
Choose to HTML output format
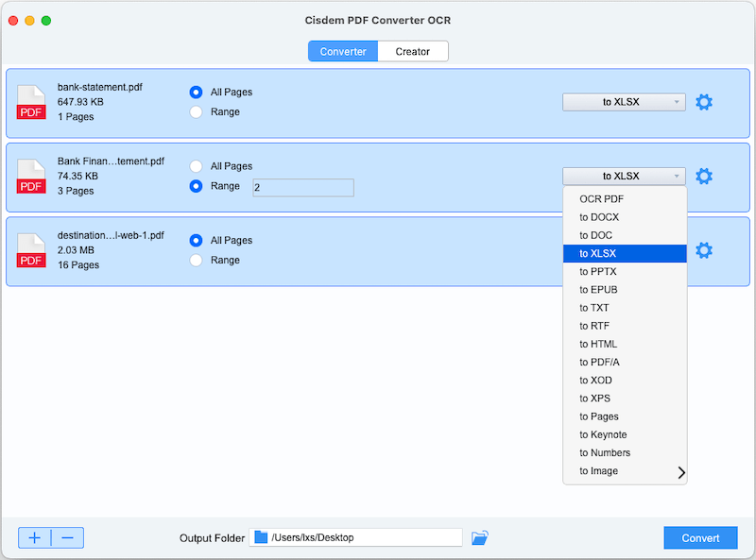click(x=625, y=344)
